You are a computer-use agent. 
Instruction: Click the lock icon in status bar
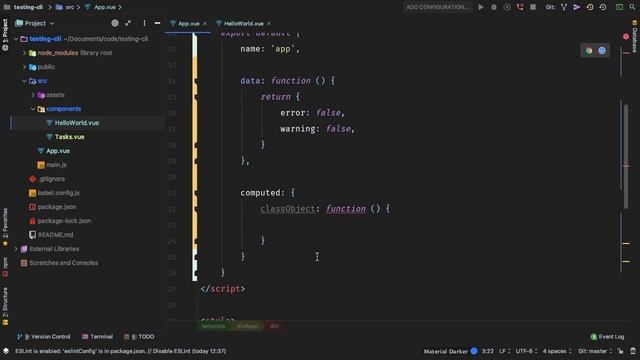pos(620,351)
